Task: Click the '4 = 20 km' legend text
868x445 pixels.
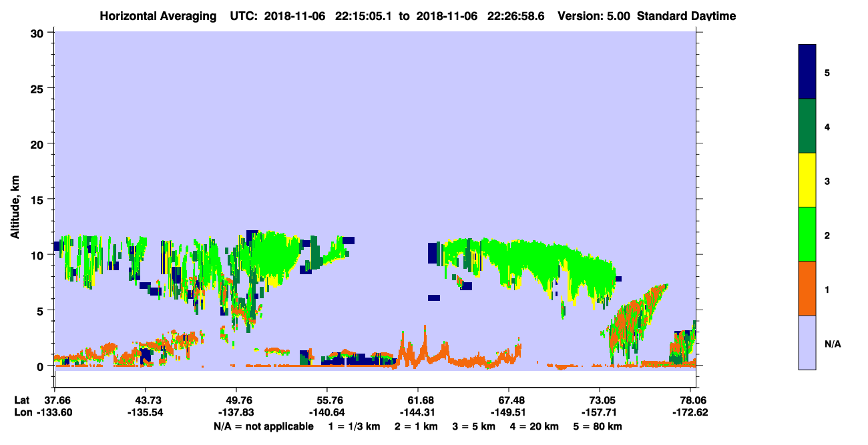Action: point(535,426)
